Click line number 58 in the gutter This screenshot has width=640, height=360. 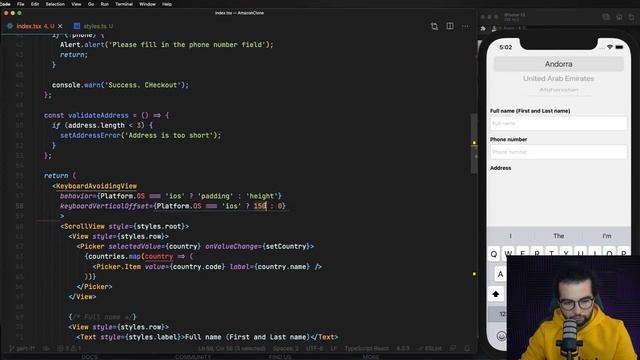coord(20,206)
